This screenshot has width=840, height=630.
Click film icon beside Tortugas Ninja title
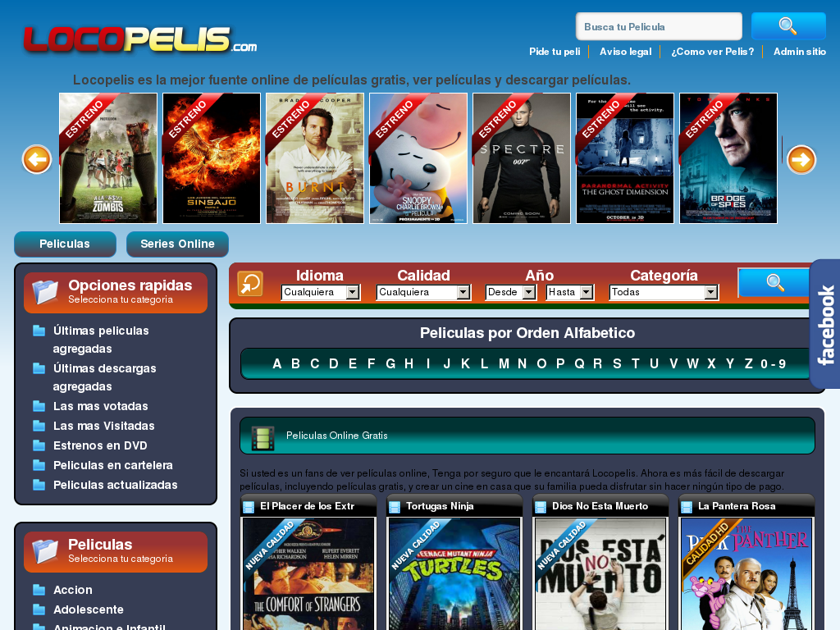tap(395, 507)
